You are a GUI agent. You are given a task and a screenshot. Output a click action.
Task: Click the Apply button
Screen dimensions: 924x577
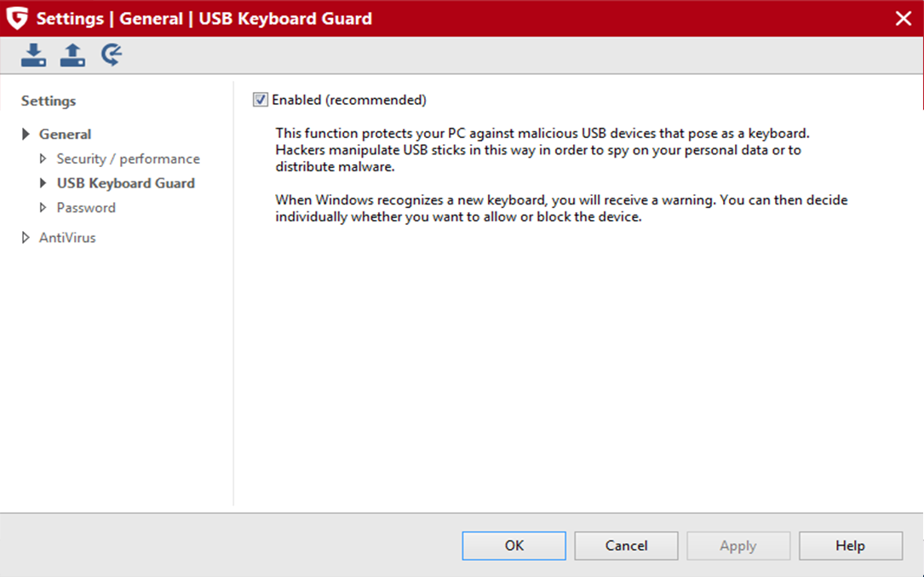(x=738, y=545)
